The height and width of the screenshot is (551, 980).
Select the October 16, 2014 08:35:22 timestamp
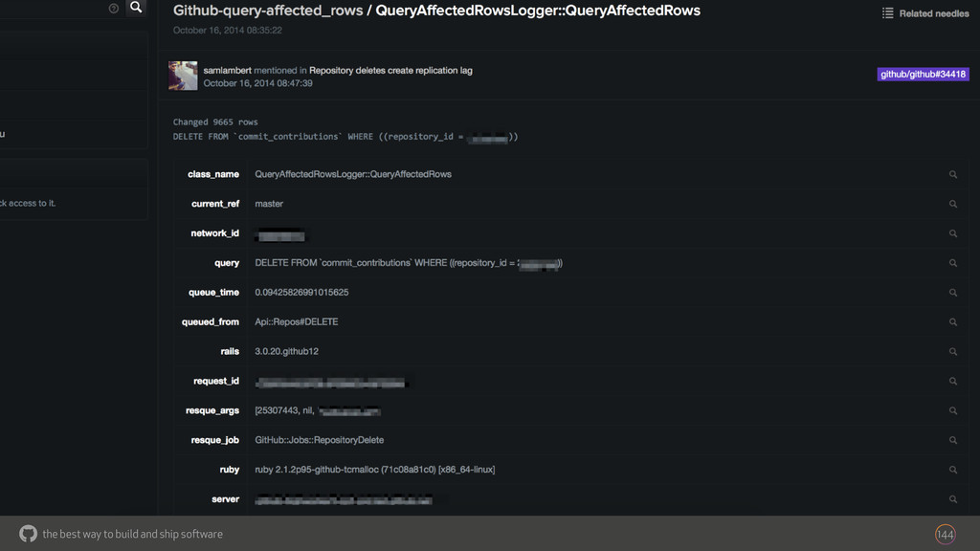point(228,30)
